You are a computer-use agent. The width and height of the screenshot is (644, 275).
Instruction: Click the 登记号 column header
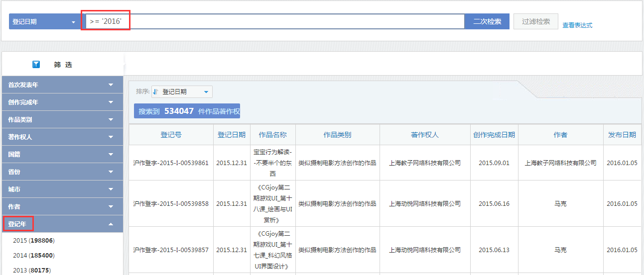[x=171, y=135]
